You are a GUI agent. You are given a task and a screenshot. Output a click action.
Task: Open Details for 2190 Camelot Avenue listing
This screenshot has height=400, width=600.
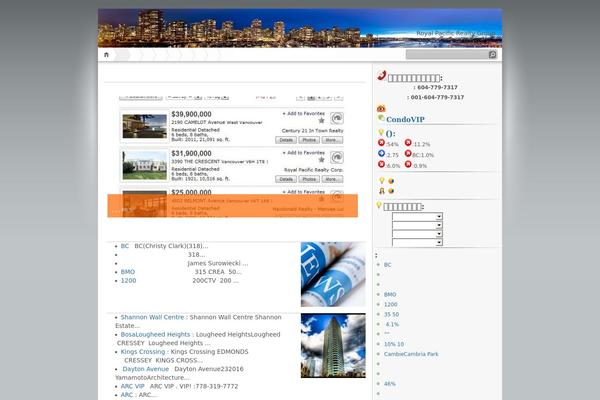[286, 140]
